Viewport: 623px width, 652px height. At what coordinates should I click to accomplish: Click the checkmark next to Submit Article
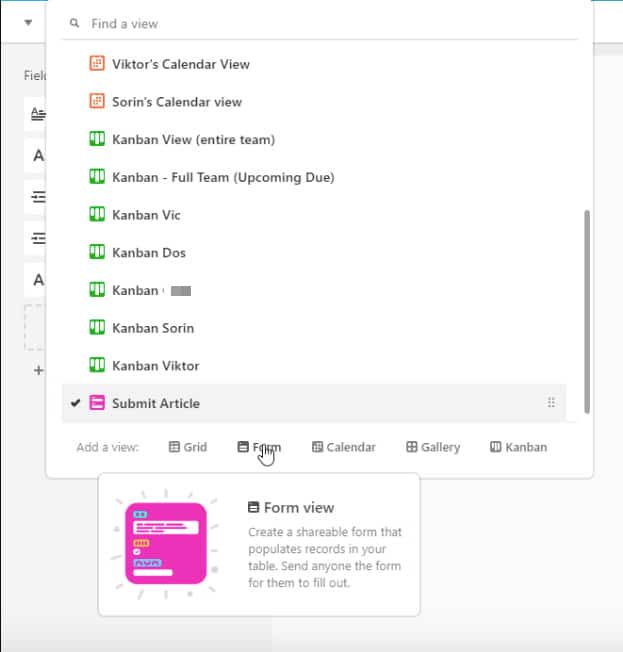coord(76,404)
